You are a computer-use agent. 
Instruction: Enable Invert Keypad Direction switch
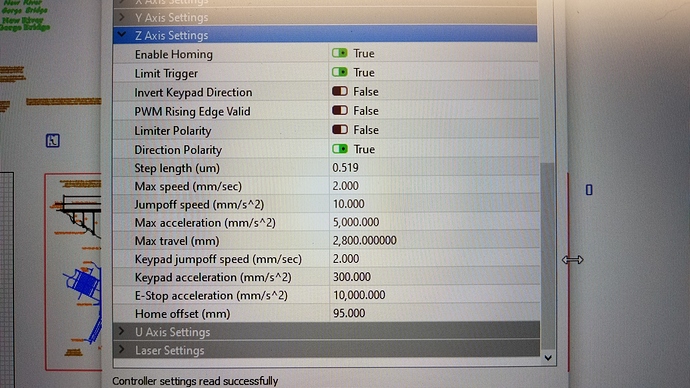(x=340, y=92)
